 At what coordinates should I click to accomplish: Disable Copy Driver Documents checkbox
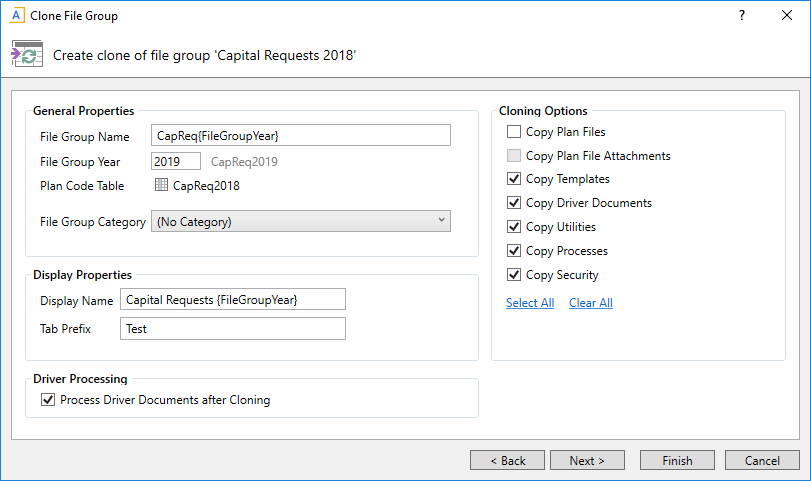tap(514, 204)
